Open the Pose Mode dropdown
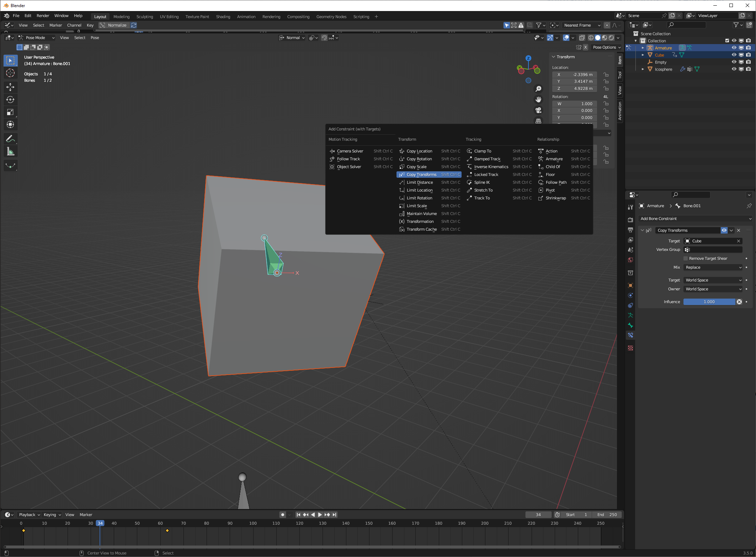 pyautogui.click(x=37, y=38)
